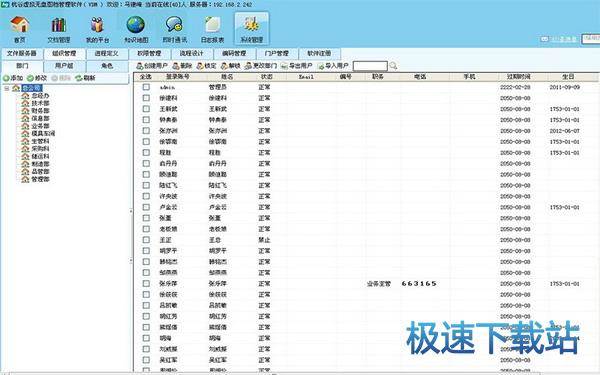Select 信息部 department house icon

tap(25, 118)
